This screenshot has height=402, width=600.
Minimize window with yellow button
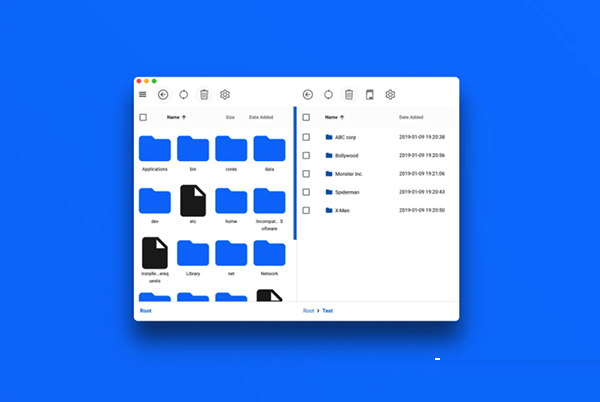(x=147, y=81)
